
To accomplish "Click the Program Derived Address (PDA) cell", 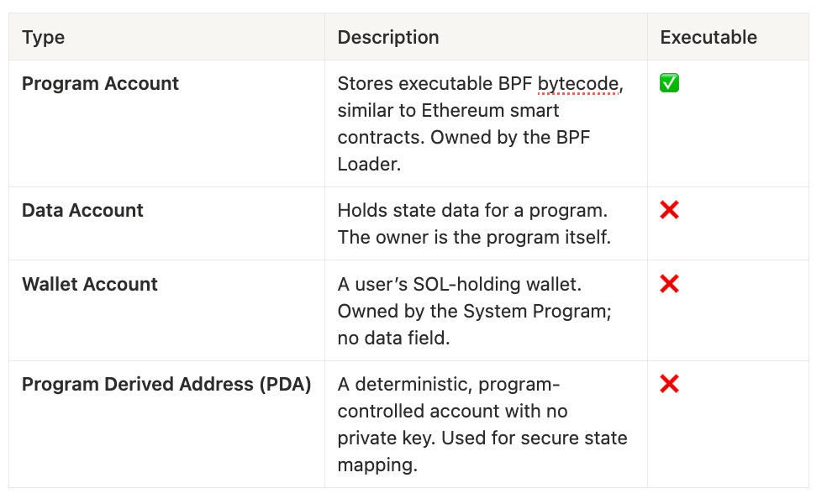I will [166, 384].
